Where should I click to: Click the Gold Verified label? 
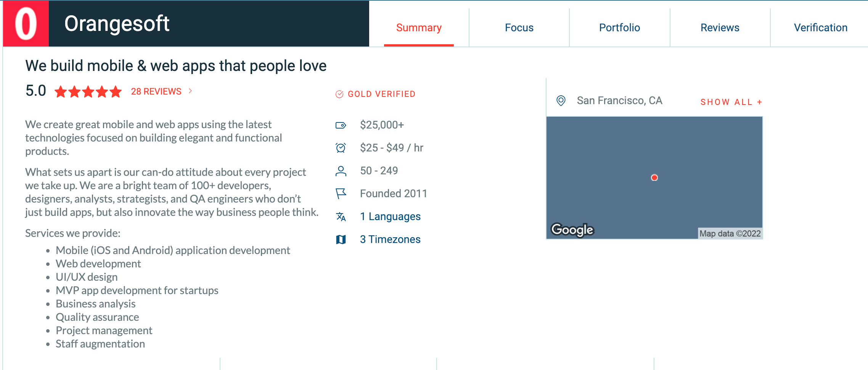(x=381, y=94)
